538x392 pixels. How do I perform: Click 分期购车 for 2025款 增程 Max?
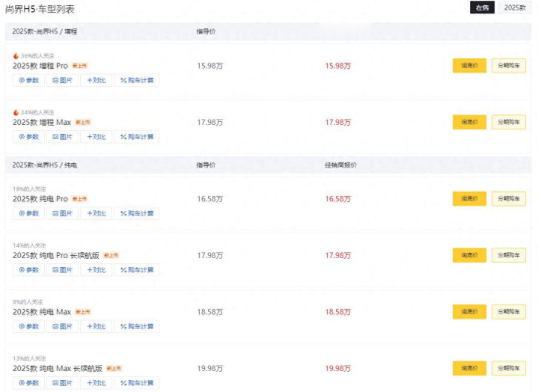click(x=508, y=122)
